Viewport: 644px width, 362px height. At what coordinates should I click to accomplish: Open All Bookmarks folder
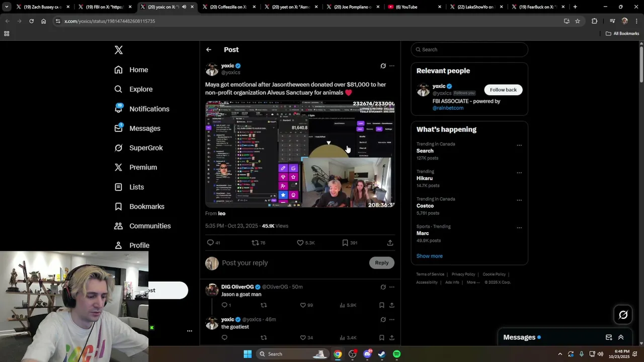click(x=622, y=34)
